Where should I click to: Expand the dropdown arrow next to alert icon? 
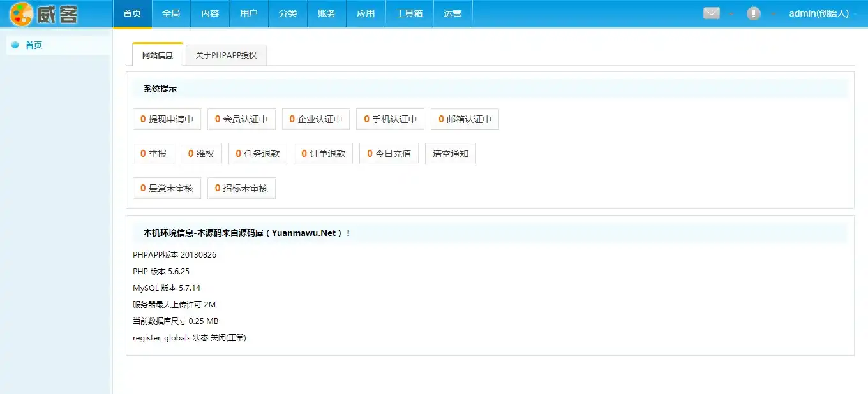(773, 14)
